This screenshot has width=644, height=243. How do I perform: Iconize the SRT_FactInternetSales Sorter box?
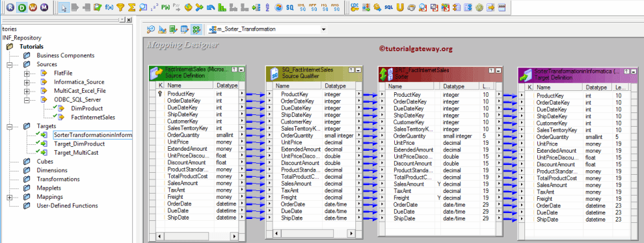click(x=498, y=70)
